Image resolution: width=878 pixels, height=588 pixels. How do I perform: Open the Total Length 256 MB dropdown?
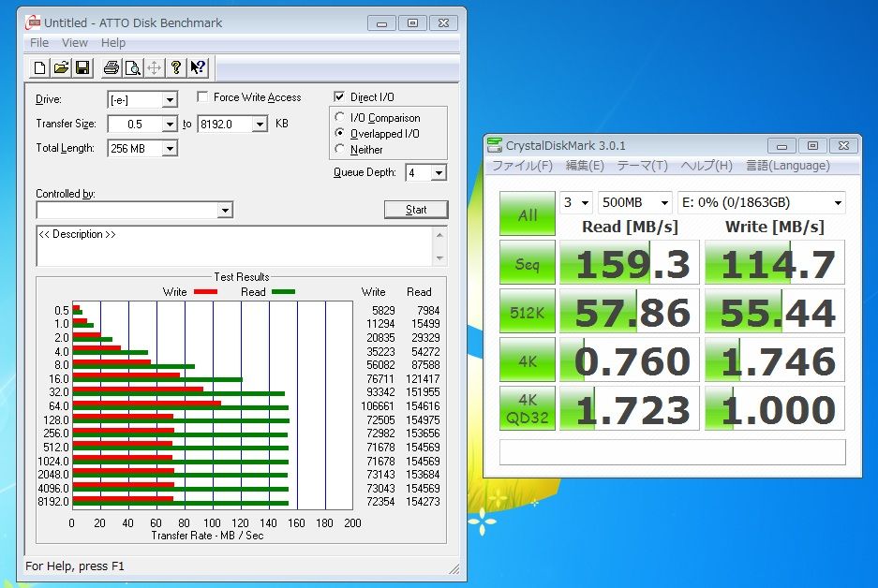pyautogui.click(x=170, y=148)
